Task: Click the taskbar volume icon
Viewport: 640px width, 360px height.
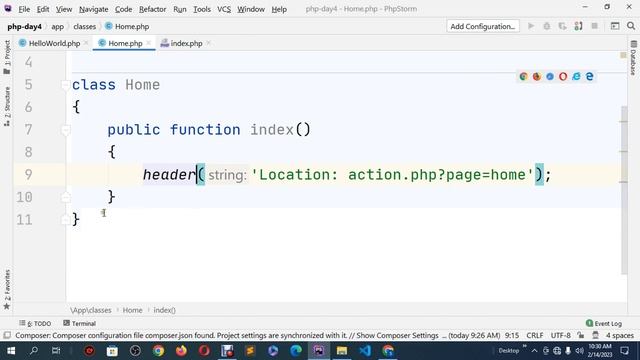Action: [579, 351]
